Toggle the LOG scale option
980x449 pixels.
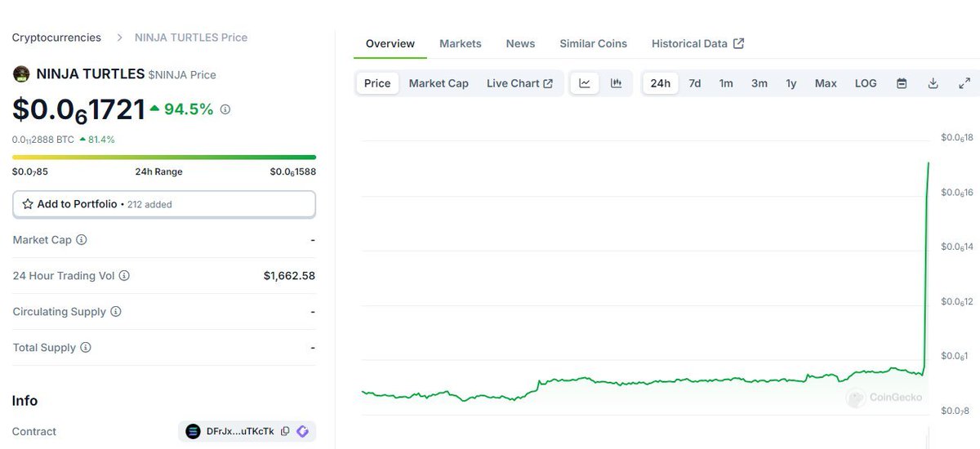[x=866, y=83]
